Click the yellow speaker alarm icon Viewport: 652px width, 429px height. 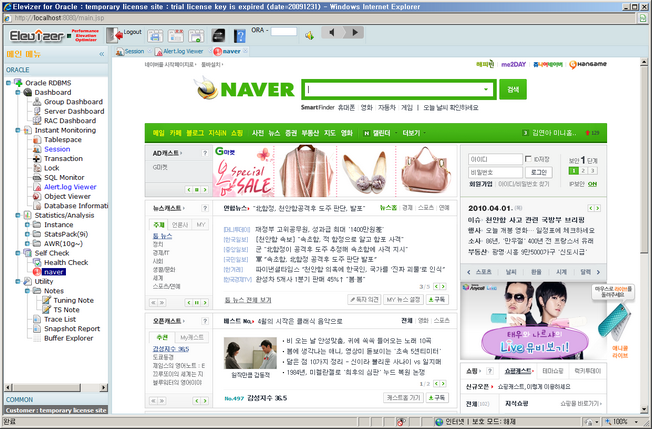309,36
